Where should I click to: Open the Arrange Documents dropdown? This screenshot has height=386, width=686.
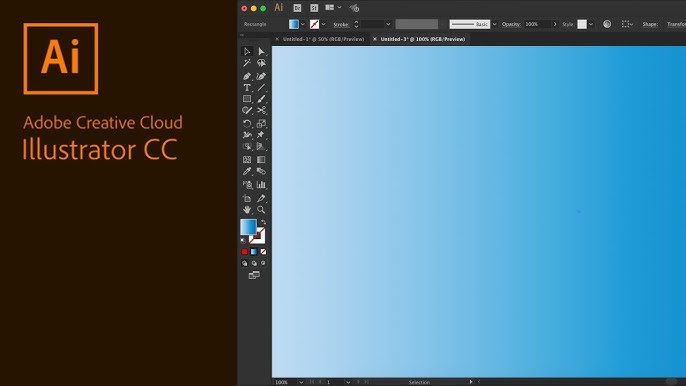[x=333, y=7]
